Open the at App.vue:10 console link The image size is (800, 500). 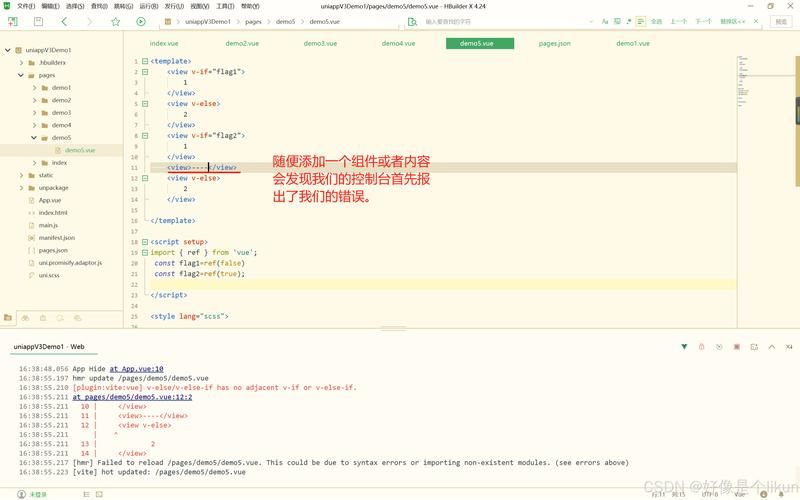(x=136, y=369)
